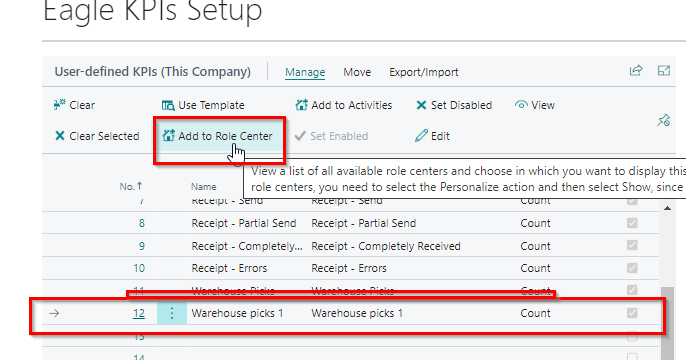The image size is (686, 360).
Task: Click Add to Role Center button
Action: [217, 136]
